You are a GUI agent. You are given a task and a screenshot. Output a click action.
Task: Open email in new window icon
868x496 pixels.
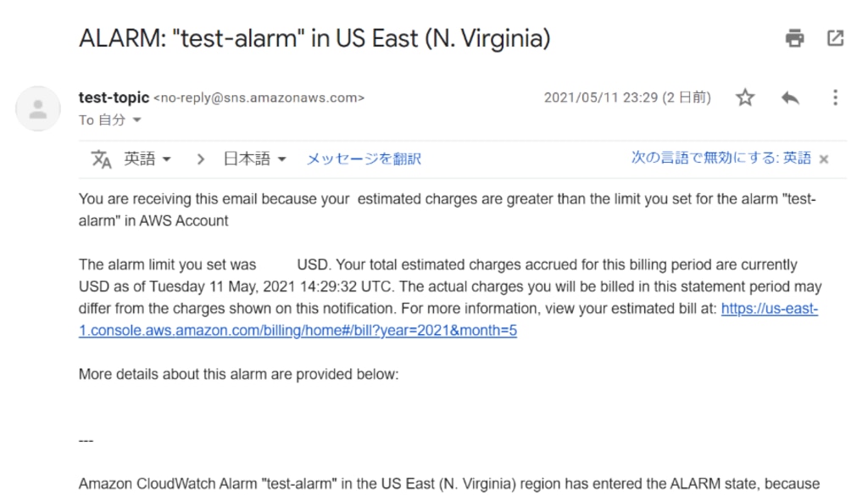(x=835, y=37)
